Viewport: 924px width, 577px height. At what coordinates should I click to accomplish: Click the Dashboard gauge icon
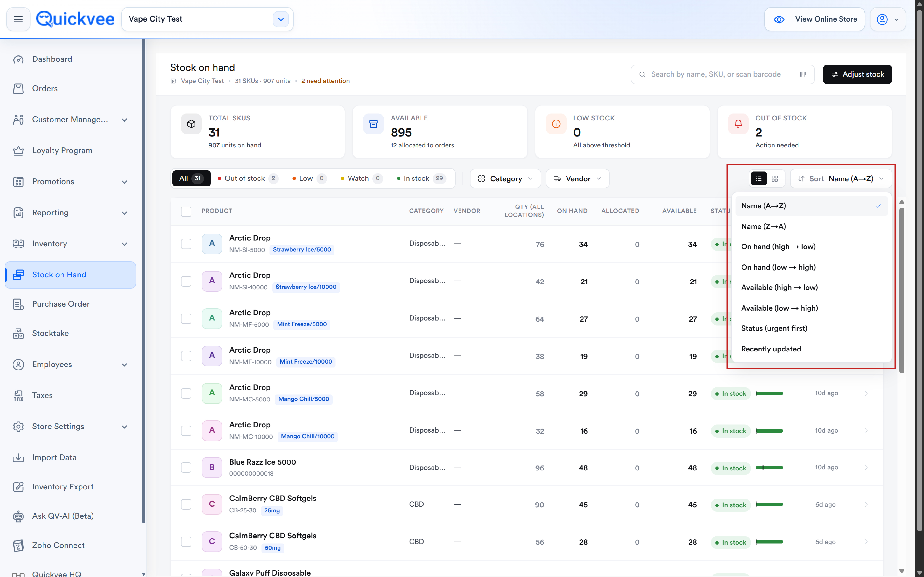click(18, 60)
